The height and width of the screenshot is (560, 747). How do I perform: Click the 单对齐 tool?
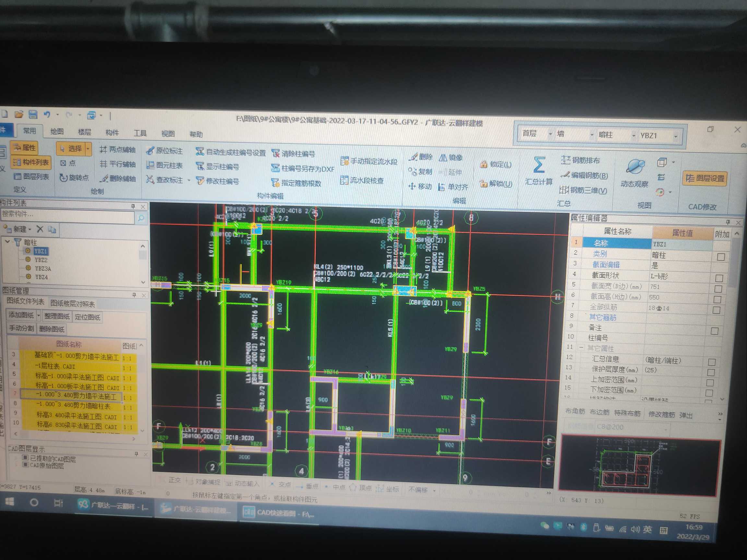453,187
